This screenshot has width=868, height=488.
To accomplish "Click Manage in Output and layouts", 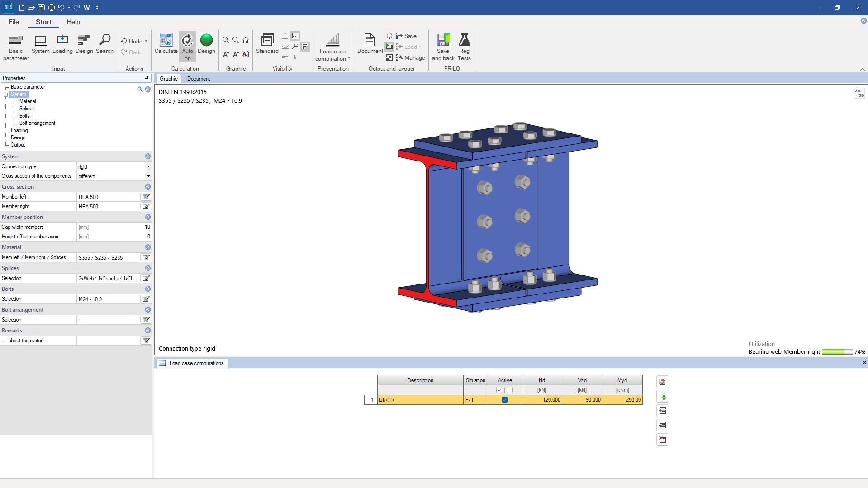I will (x=410, y=58).
